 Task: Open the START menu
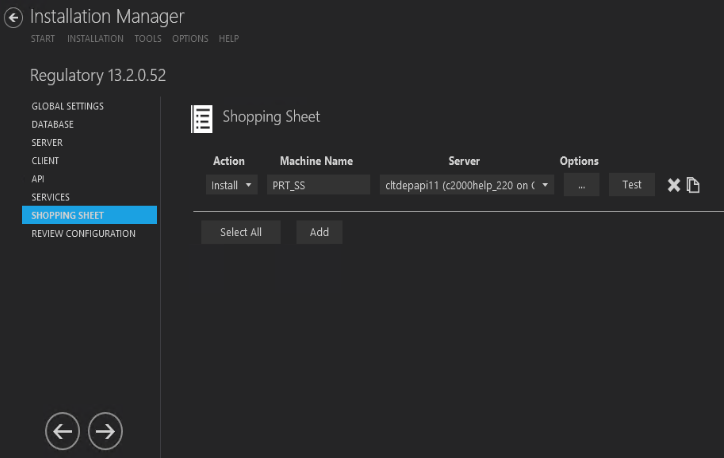coord(43,39)
